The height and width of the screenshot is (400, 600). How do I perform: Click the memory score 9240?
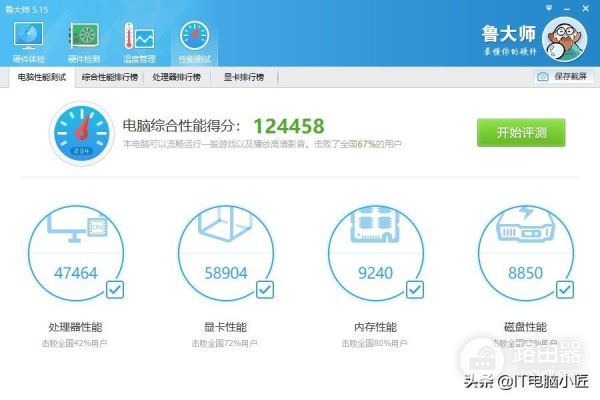click(375, 273)
